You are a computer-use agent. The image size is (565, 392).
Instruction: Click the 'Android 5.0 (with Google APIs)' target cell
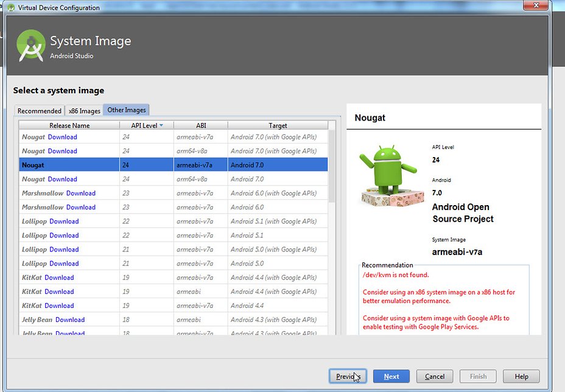click(278, 250)
